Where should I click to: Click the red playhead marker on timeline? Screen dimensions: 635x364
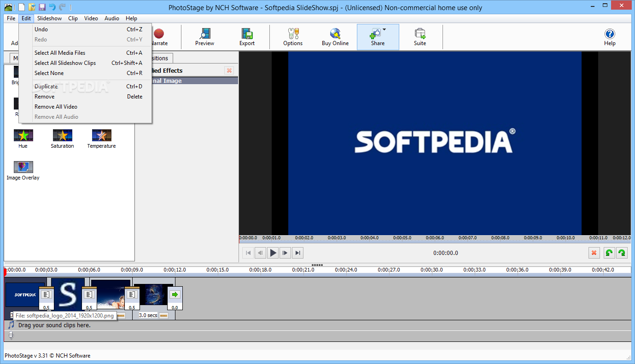coord(5,272)
